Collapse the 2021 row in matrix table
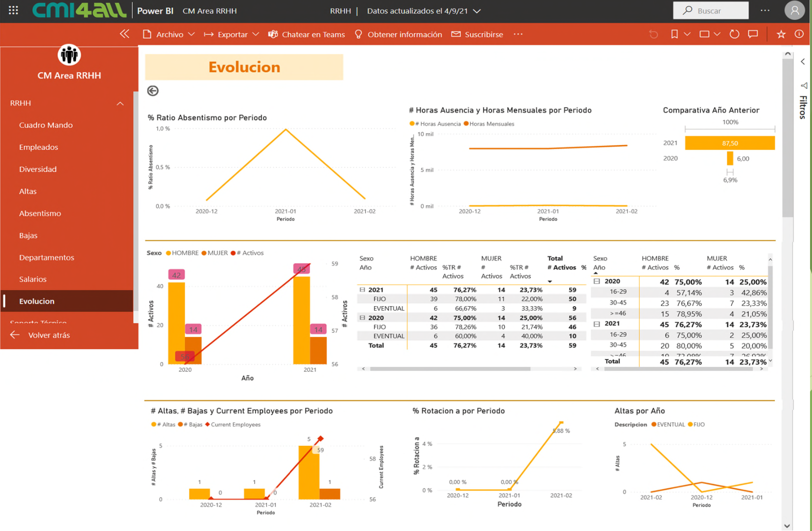This screenshot has width=812, height=531. (x=362, y=290)
